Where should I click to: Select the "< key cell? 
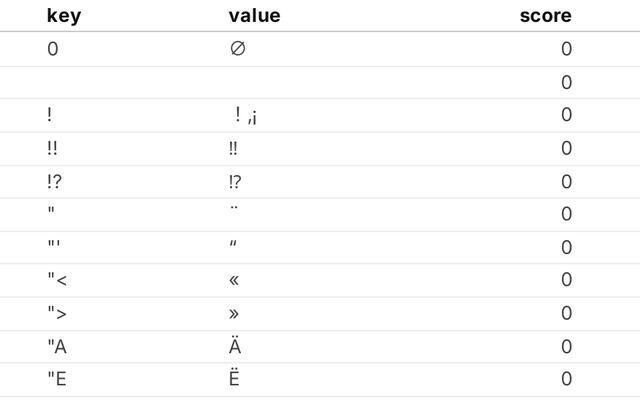pos(57,280)
